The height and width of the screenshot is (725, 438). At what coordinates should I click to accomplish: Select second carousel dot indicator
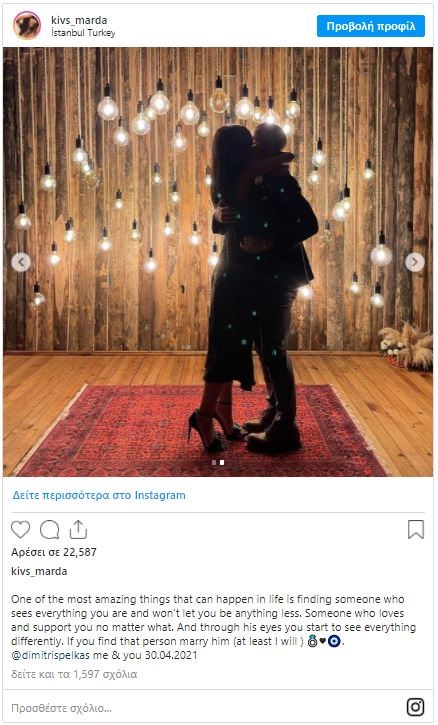[222, 462]
